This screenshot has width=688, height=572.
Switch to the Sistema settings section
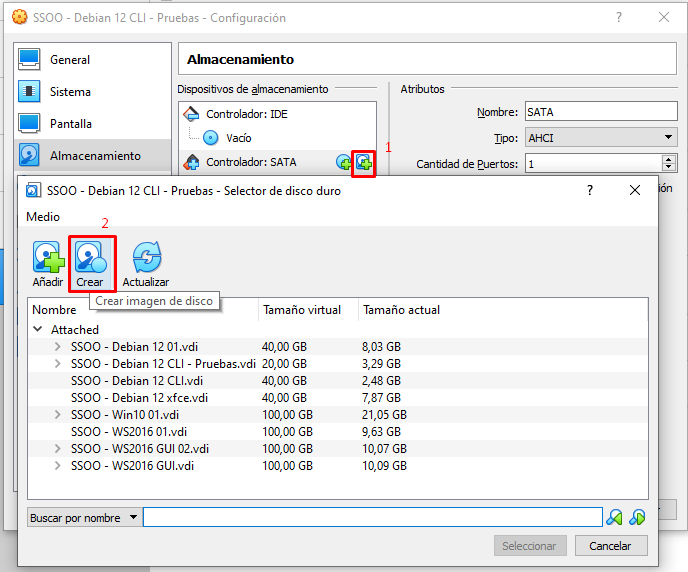point(70,92)
